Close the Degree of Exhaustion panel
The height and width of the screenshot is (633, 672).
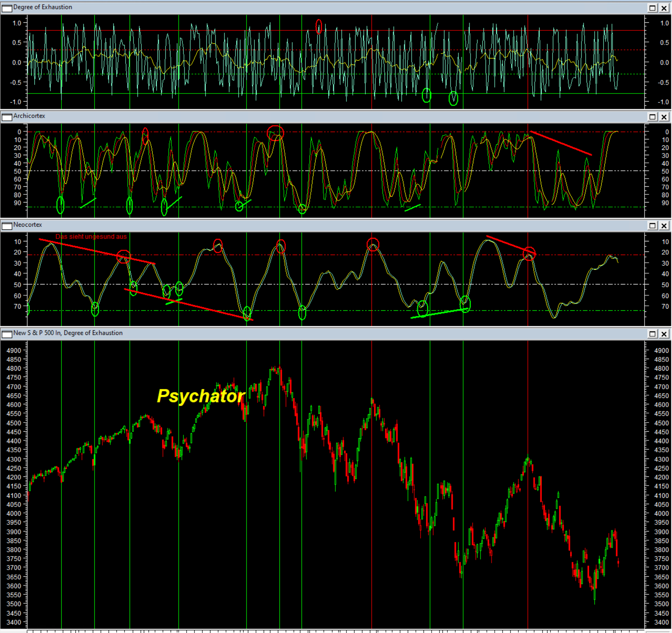tap(664, 8)
